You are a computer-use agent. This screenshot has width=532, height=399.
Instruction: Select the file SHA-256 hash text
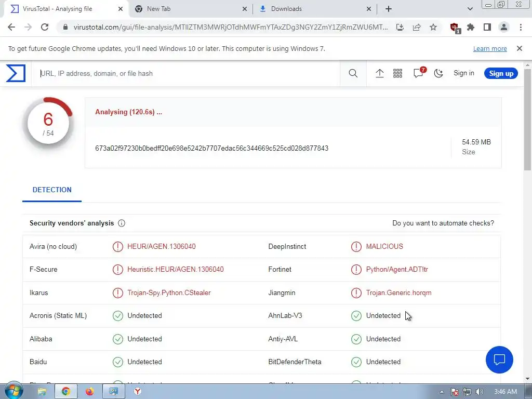[x=212, y=148]
